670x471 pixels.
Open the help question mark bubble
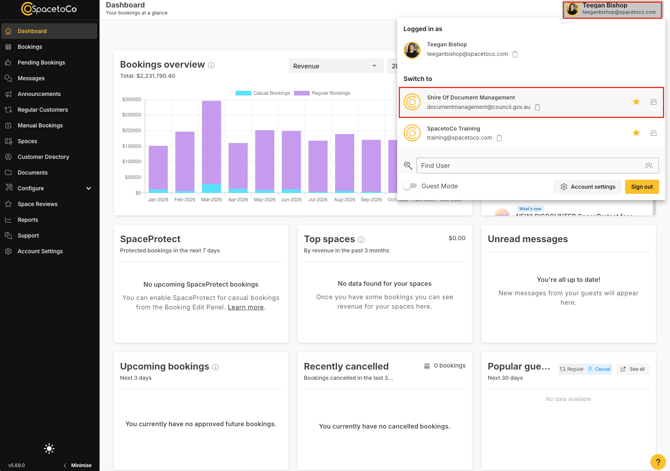coord(658,462)
